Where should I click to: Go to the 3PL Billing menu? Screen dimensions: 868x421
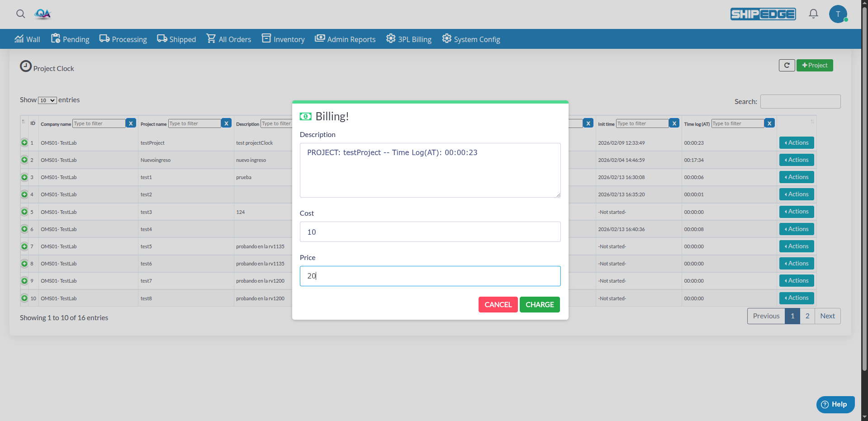coord(409,39)
